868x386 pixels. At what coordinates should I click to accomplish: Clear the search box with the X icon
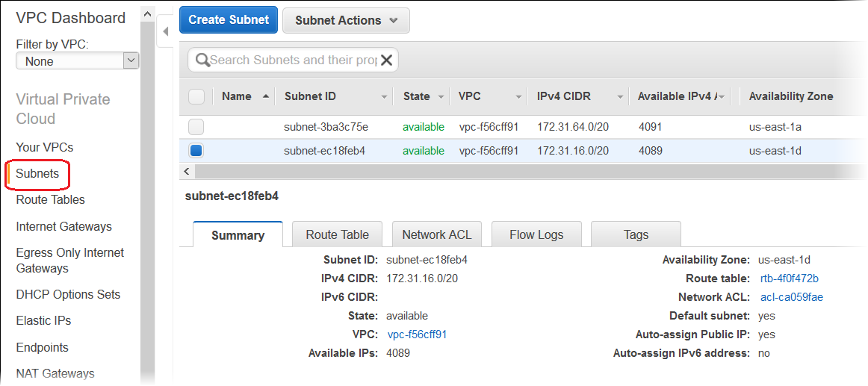(386, 60)
